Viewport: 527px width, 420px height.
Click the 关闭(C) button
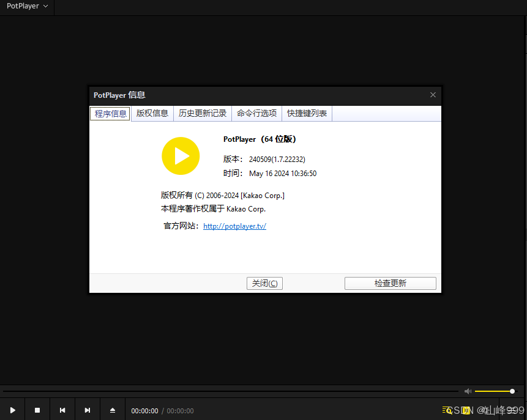pos(264,283)
